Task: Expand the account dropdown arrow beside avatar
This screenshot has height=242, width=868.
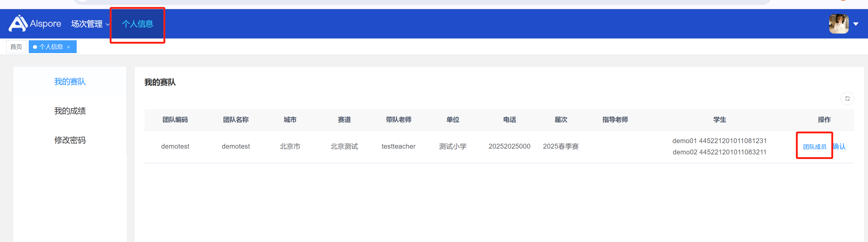Action: [x=855, y=24]
